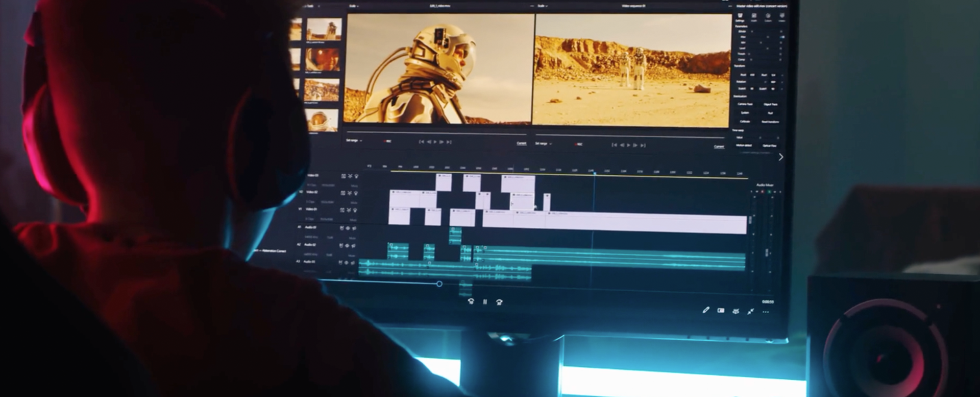Mute Audio 02 track with speaker icon
The width and height of the screenshot is (980, 397).
click(x=353, y=246)
